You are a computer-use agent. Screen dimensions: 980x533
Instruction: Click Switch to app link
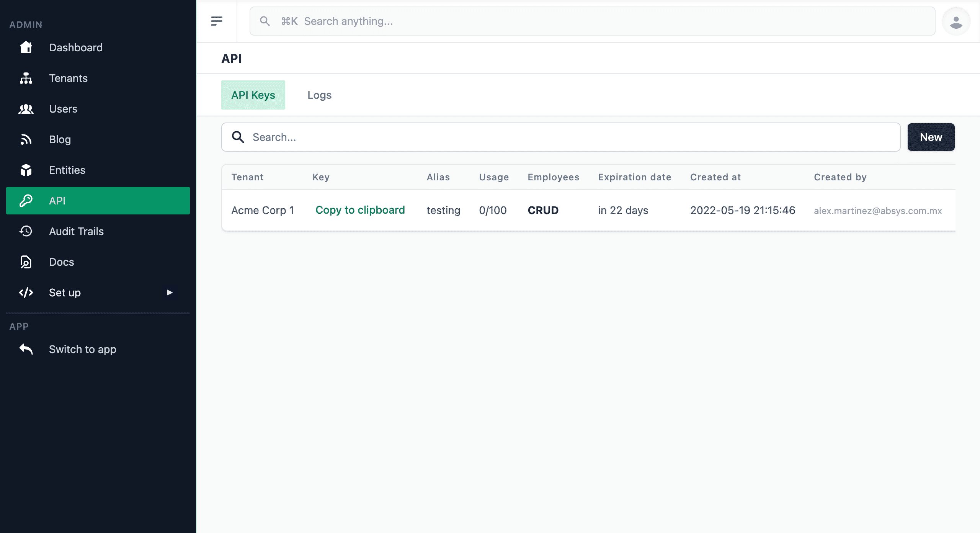pos(98,349)
